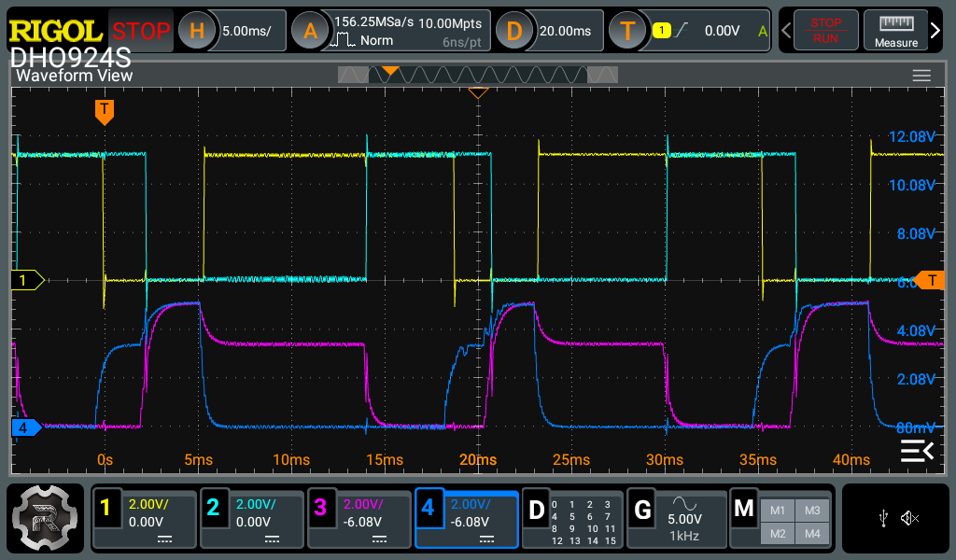Viewport: 956px width, 560px height.
Task: Click the orange D delay icon
Action: tap(513, 31)
